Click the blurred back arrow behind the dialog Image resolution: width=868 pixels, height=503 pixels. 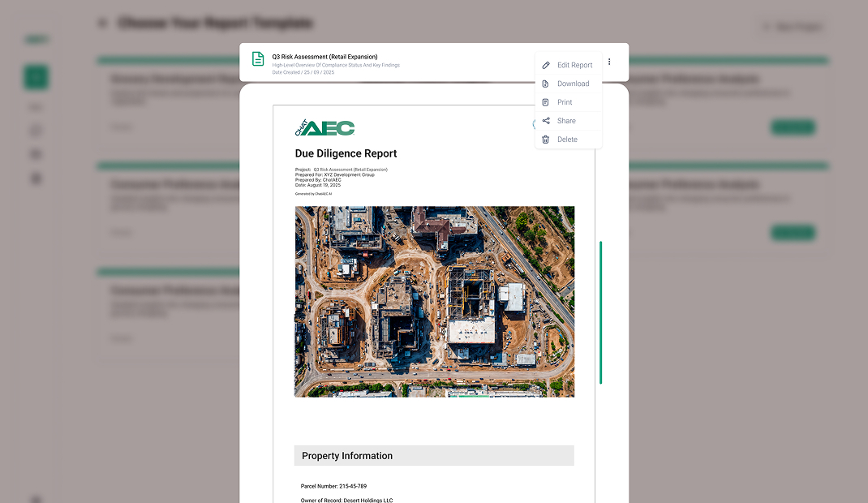click(x=102, y=23)
